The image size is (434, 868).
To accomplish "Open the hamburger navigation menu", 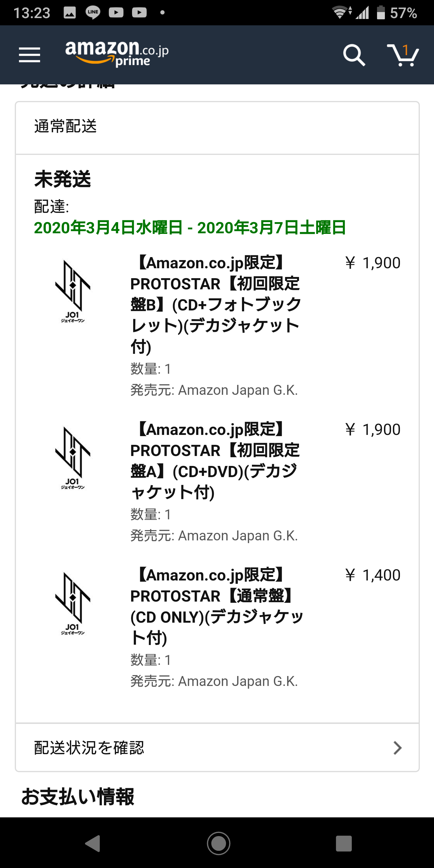I will pos(29,55).
